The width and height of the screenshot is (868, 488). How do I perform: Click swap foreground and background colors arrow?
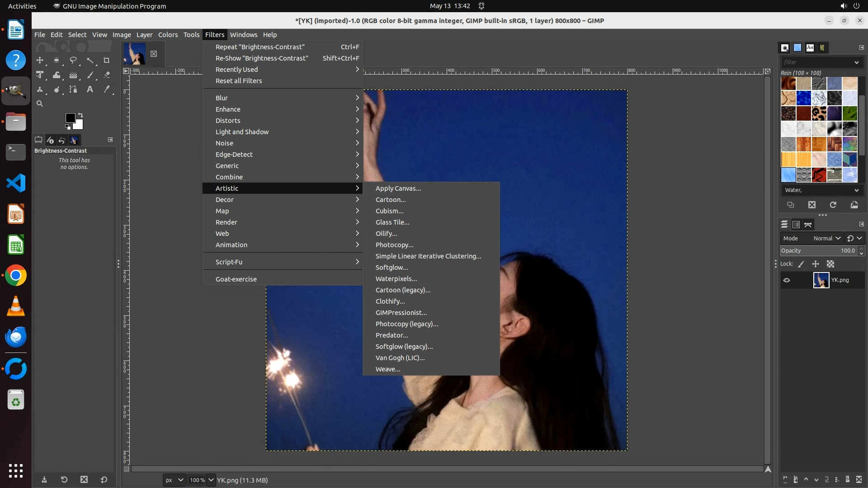[x=80, y=115]
